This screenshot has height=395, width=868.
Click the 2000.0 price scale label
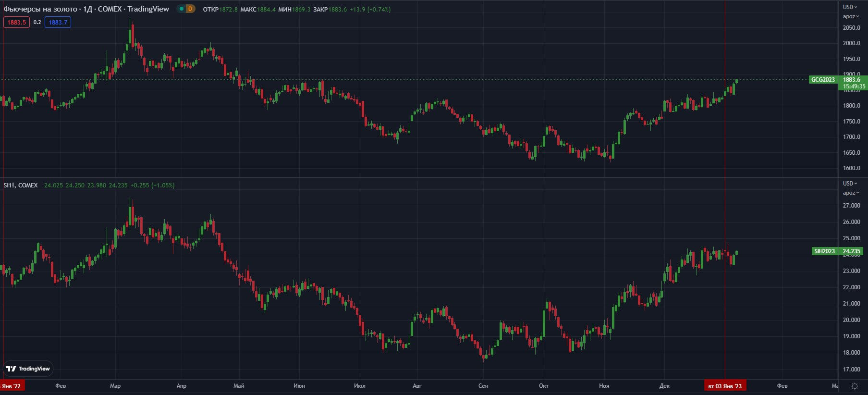[851, 43]
